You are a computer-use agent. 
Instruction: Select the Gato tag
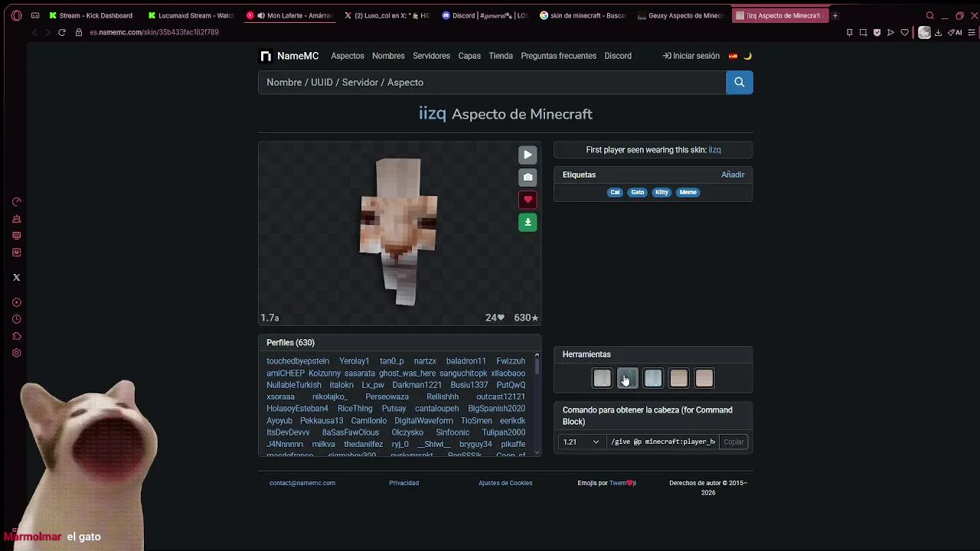point(638,192)
